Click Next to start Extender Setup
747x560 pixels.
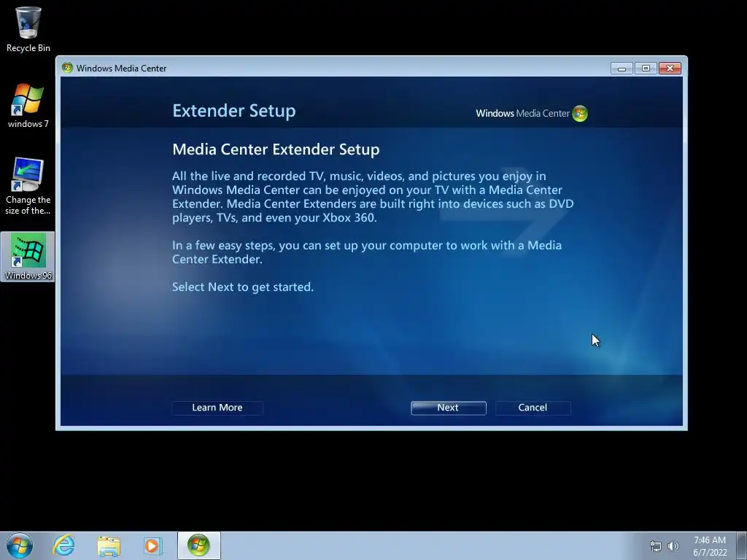(x=449, y=408)
